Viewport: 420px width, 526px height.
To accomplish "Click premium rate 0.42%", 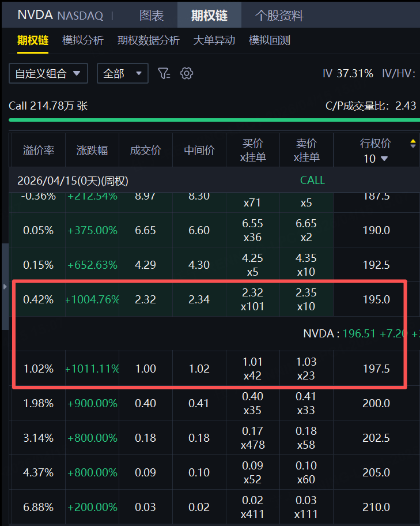I will 38,299.
